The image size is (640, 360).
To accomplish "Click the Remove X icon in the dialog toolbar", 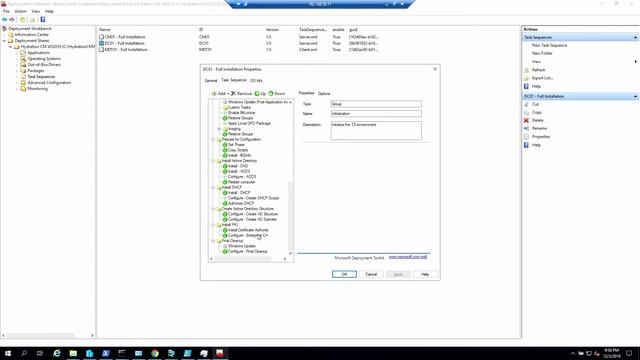I will pyautogui.click(x=233, y=93).
